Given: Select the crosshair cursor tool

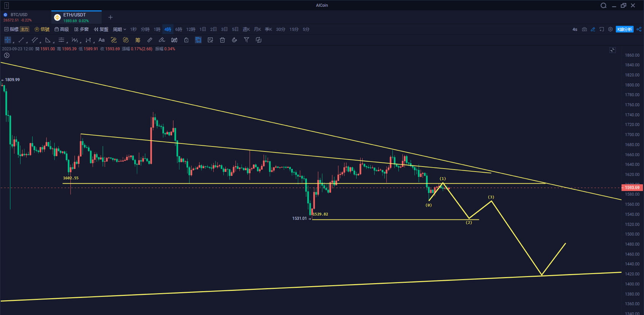Looking at the screenshot, I should point(7,40).
